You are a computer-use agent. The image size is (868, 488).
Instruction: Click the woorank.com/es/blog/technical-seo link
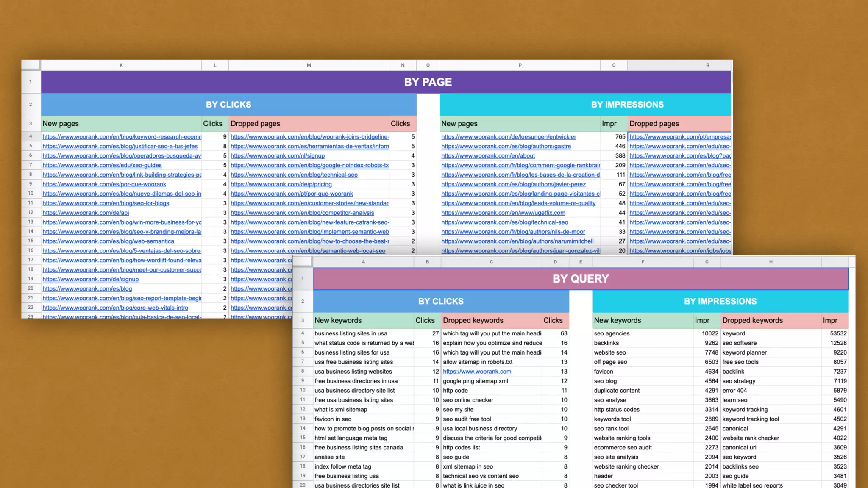(x=504, y=222)
